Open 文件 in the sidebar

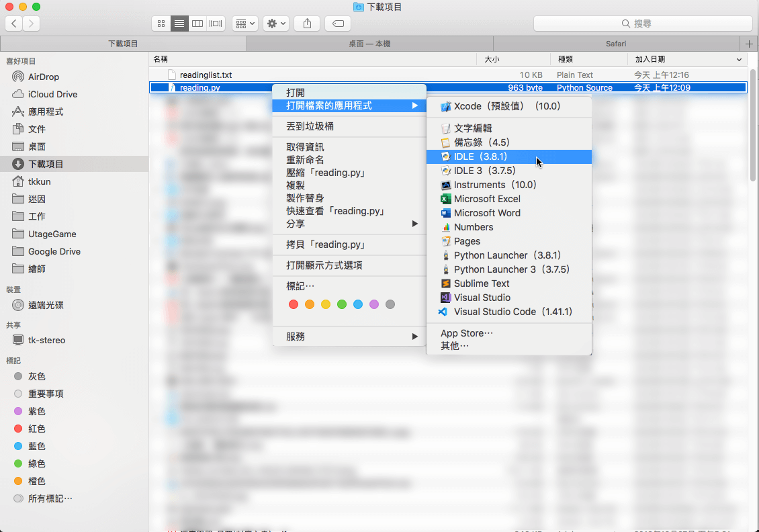point(37,129)
